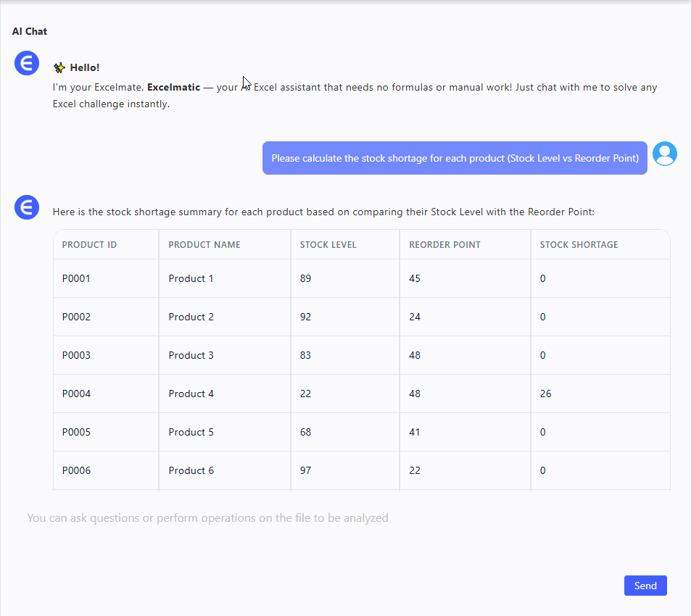Click the Excelmatic avatar beside the stock shortage reply
This screenshot has width=691, height=616.
point(27,208)
